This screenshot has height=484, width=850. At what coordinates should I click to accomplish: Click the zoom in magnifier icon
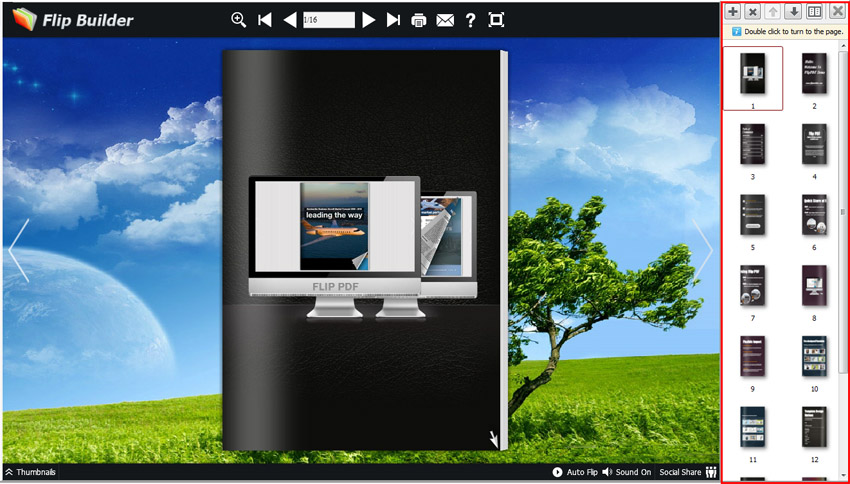[x=239, y=20]
